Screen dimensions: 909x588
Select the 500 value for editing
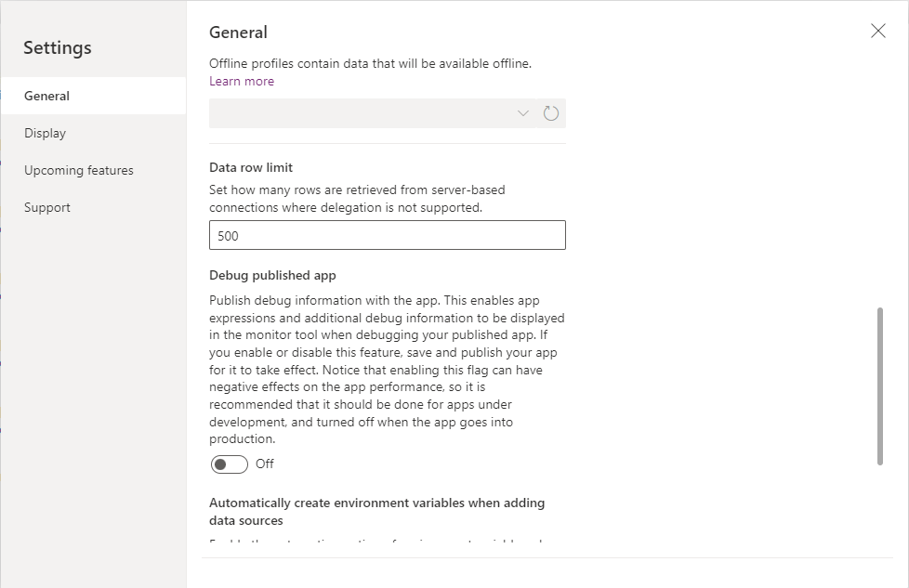pyautogui.click(x=226, y=236)
